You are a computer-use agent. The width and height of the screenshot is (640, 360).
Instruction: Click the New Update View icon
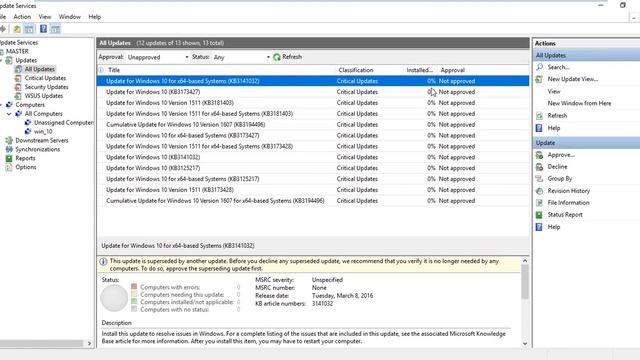click(539, 79)
